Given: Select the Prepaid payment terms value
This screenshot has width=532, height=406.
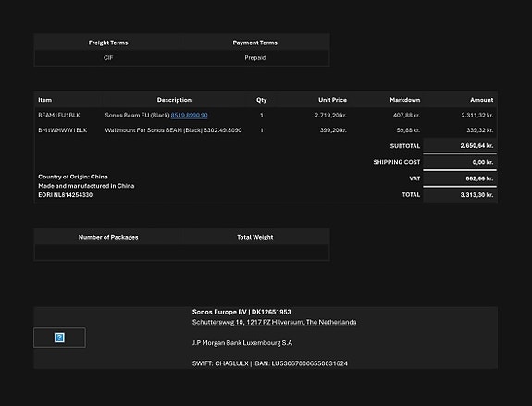Looking at the screenshot, I should (x=255, y=58).
